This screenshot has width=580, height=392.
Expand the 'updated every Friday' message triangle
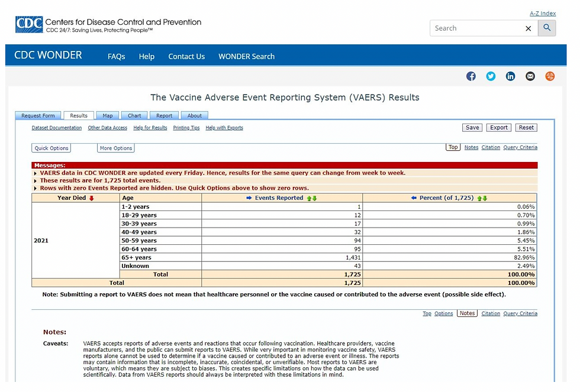35,173
